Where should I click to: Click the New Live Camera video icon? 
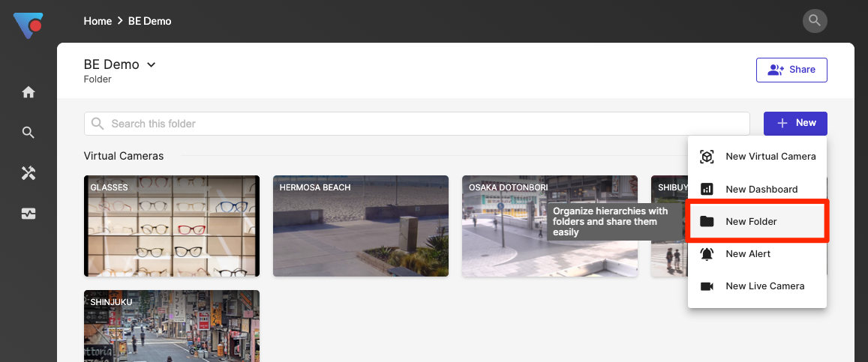coord(707,286)
